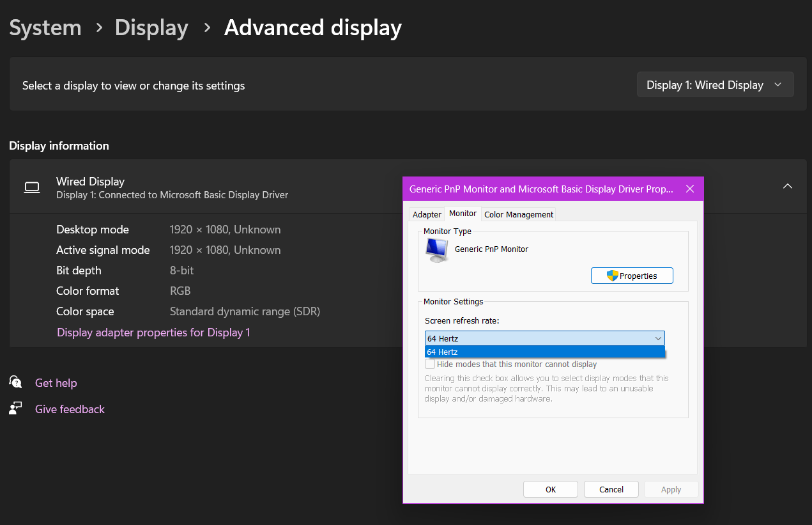Collapse the Wired Display information section
The width and height of the screenshot is (812, 525).
(x=788, y=186)
